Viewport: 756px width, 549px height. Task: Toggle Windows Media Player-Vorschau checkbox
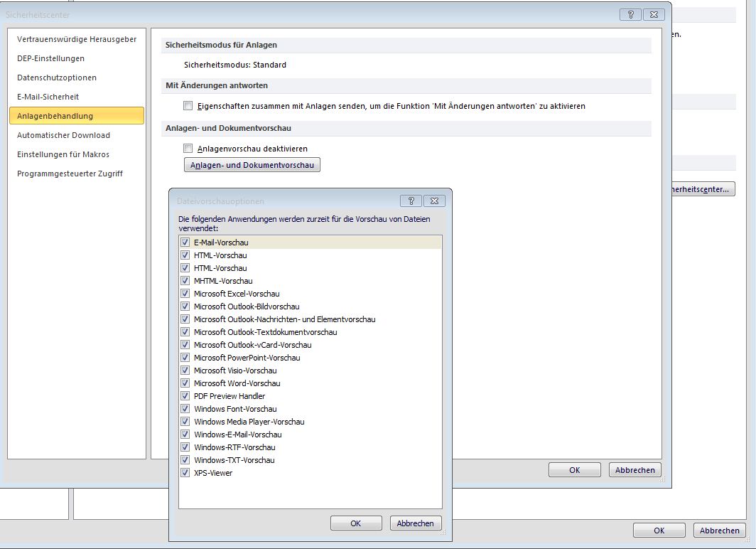click(185, 422)
